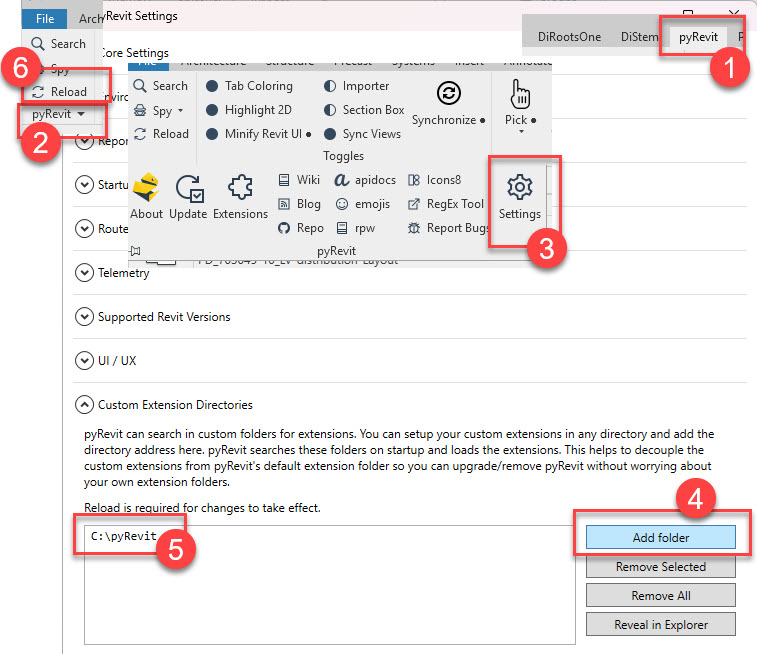
Task: Click Report Bugs
Action: click(x=448, y=228)
